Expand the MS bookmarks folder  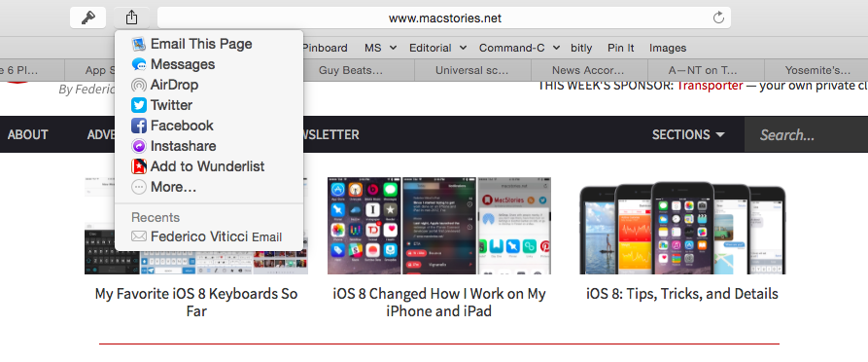pyautogui.click(x=380, y=49)
